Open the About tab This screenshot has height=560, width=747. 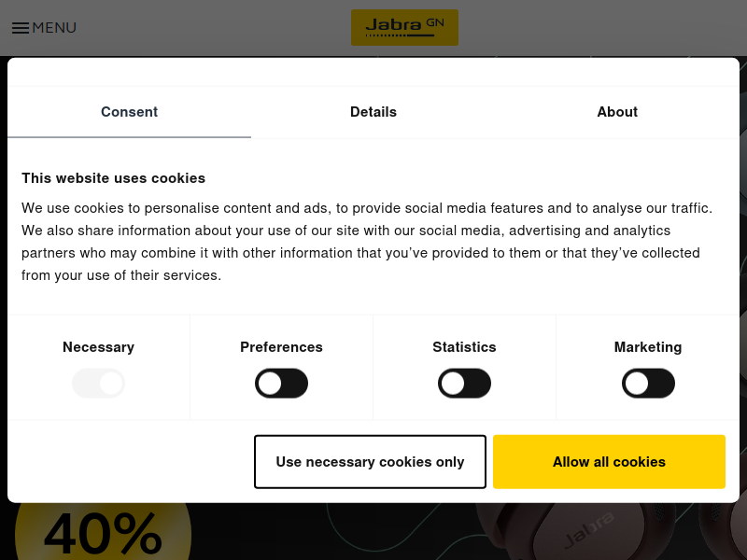pyautogui.click(x=617, y=112)
